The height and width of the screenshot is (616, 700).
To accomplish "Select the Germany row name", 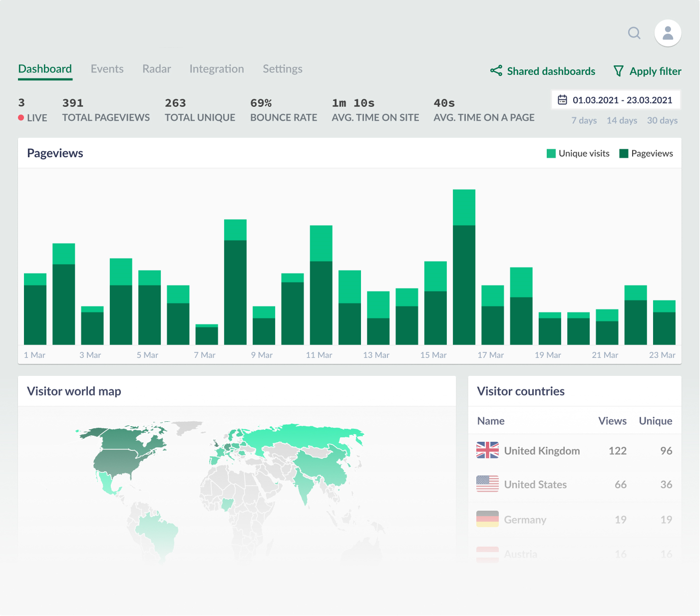I will click(x=525, y=520).
